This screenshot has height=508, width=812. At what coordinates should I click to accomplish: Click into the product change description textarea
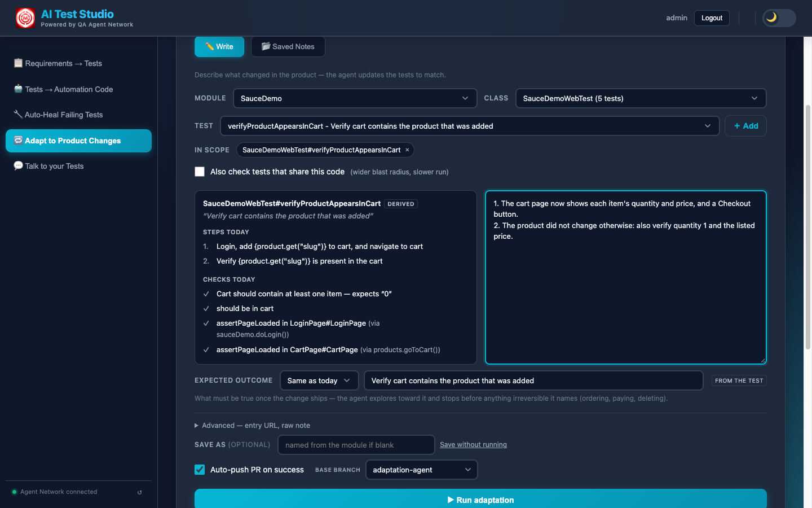pos(626,277)
